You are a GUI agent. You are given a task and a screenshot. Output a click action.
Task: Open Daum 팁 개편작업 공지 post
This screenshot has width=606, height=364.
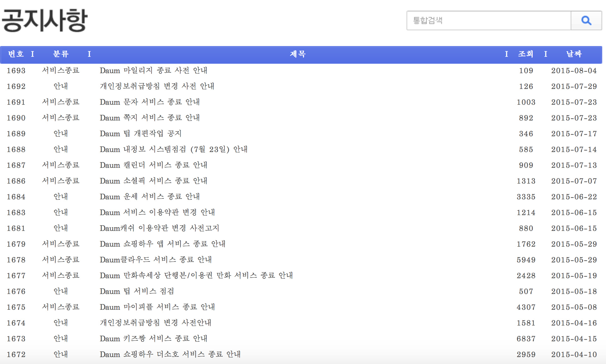pyautogui.click(x=140, y=134)
